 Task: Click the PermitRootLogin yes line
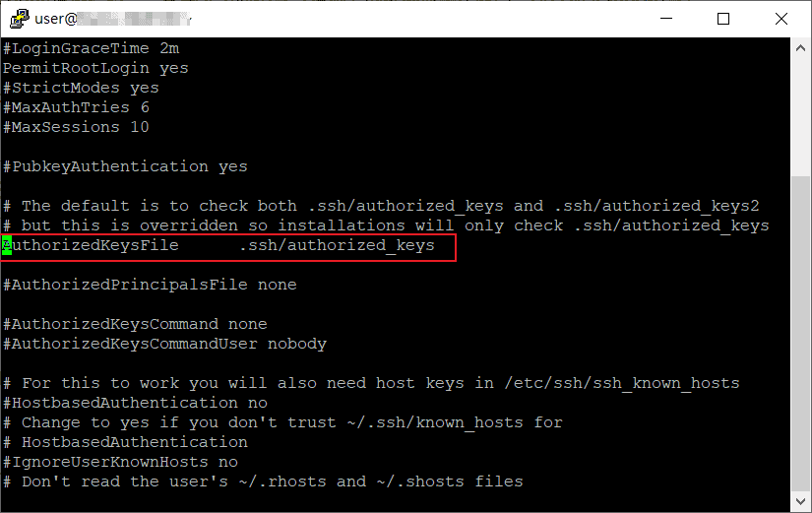click(94, 68)
